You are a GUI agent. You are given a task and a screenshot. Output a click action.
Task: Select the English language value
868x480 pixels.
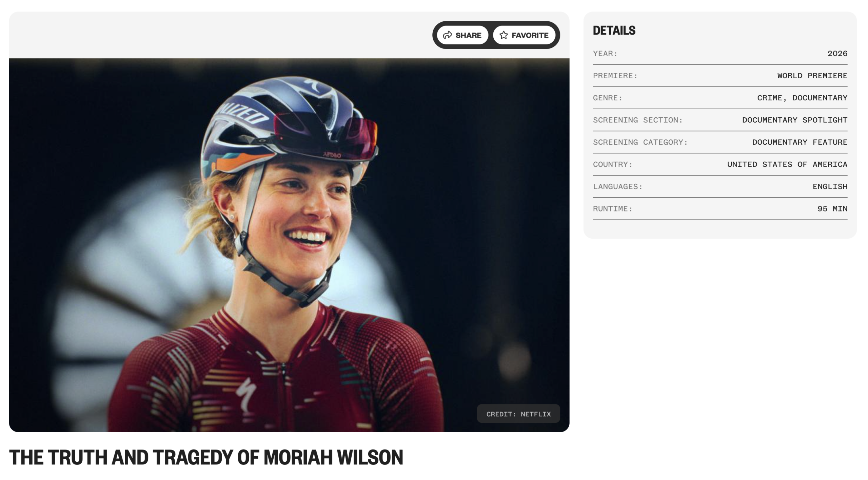[x=830, y=186]
